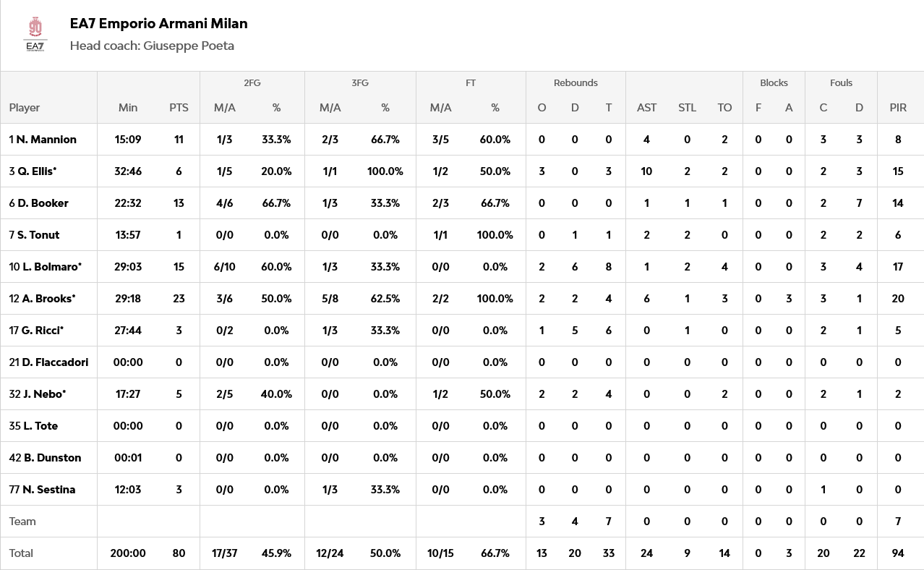
Task: Click the AST column header
Action: [646, 108]
